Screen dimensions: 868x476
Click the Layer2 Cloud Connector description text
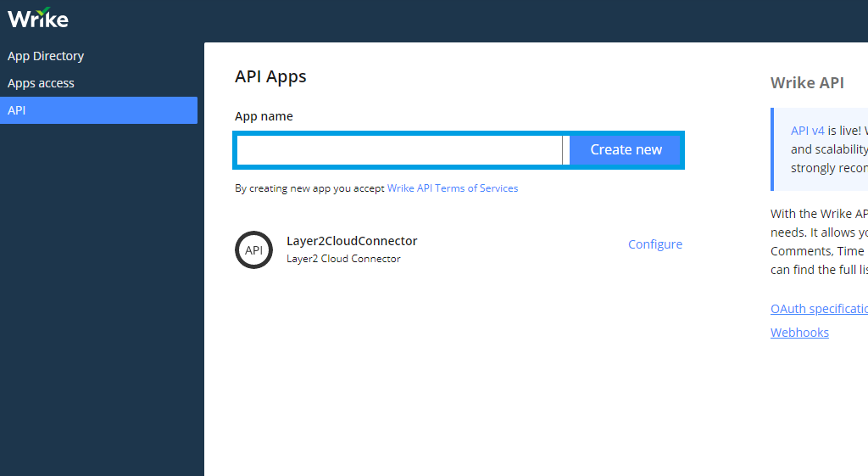343,259
